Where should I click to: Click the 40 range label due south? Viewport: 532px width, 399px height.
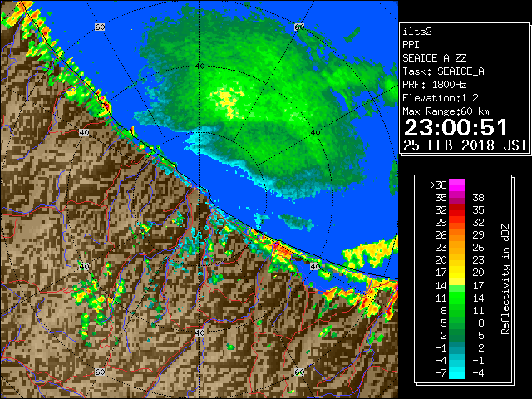199,332
